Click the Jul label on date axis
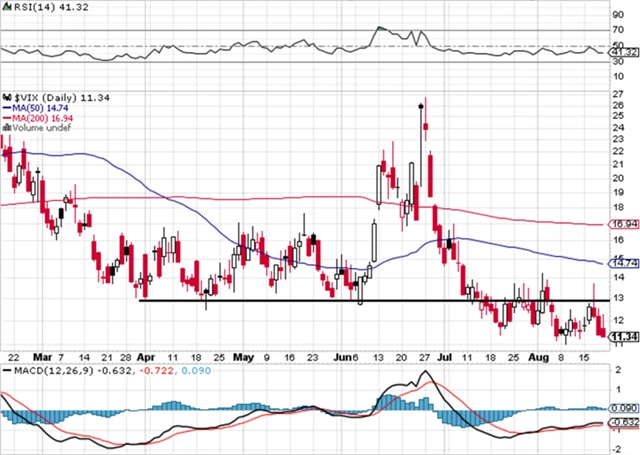 (x=442, y=357)
